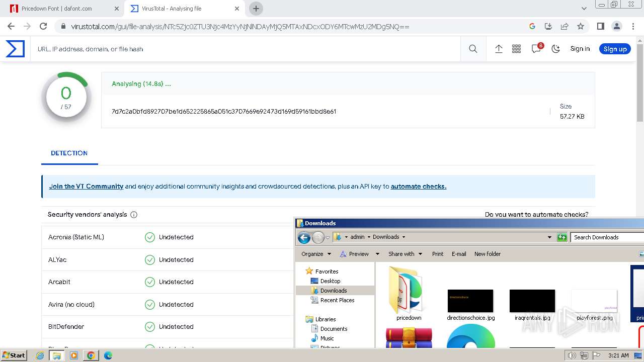Click the Undetected check icon for Arcabit
This screenshot has height=362, width=644.
pyautogui.click(x=149, y=282)
